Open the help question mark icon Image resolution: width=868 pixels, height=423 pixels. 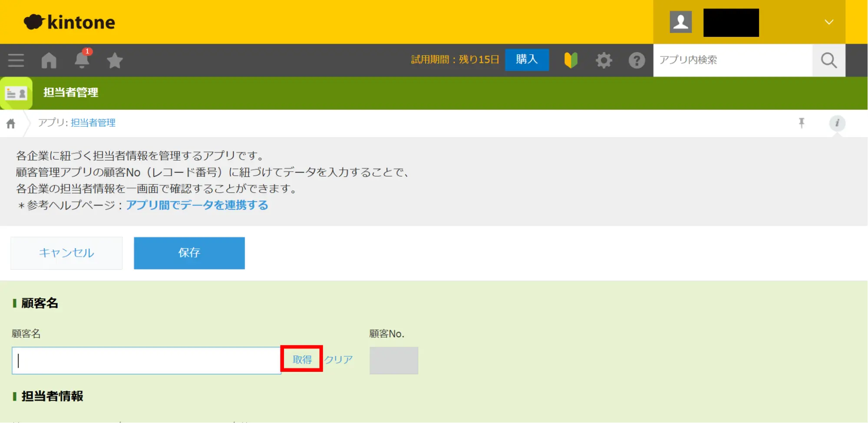pos(637,60)
